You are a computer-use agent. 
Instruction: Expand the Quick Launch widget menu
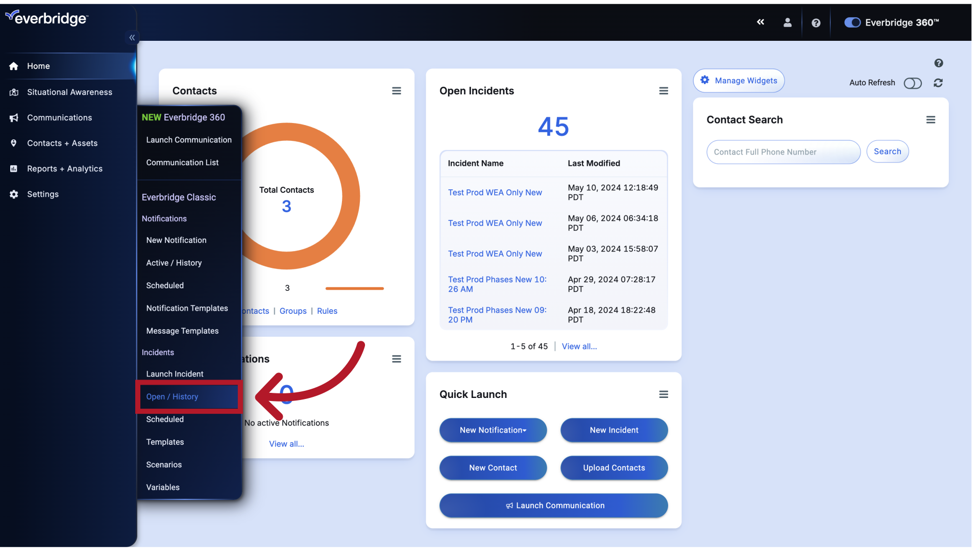click(x=663, y=394)
